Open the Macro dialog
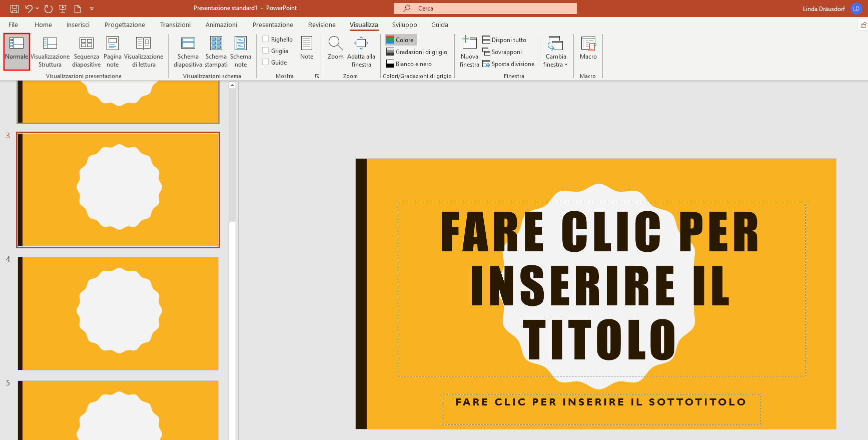 pyautogui.click(x=588, y=48)
